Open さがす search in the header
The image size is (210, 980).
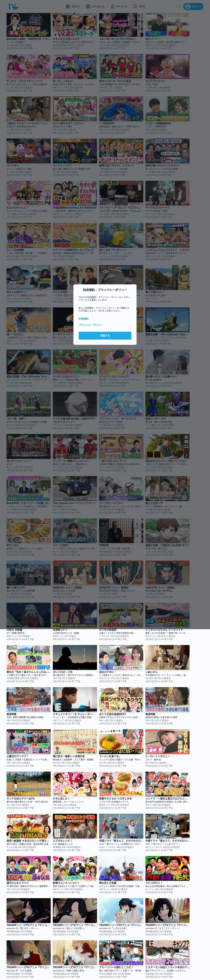click(x=139, y=7)
